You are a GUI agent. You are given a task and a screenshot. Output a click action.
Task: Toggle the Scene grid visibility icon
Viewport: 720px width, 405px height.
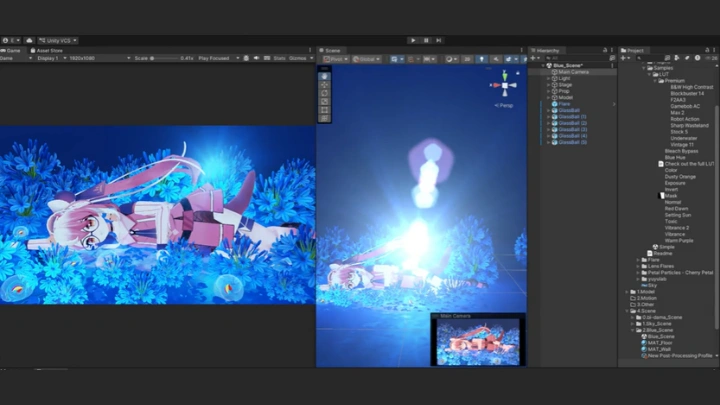(396, 59)
